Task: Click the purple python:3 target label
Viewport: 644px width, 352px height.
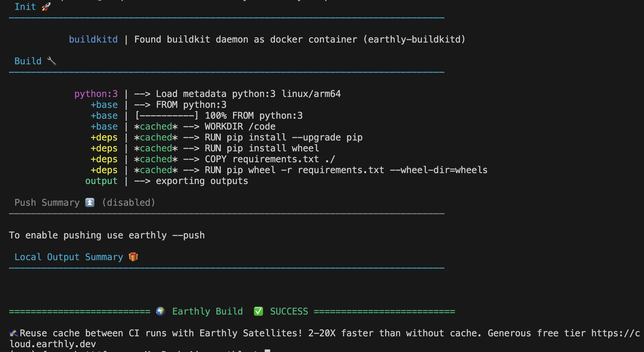Action: [96, 94]
